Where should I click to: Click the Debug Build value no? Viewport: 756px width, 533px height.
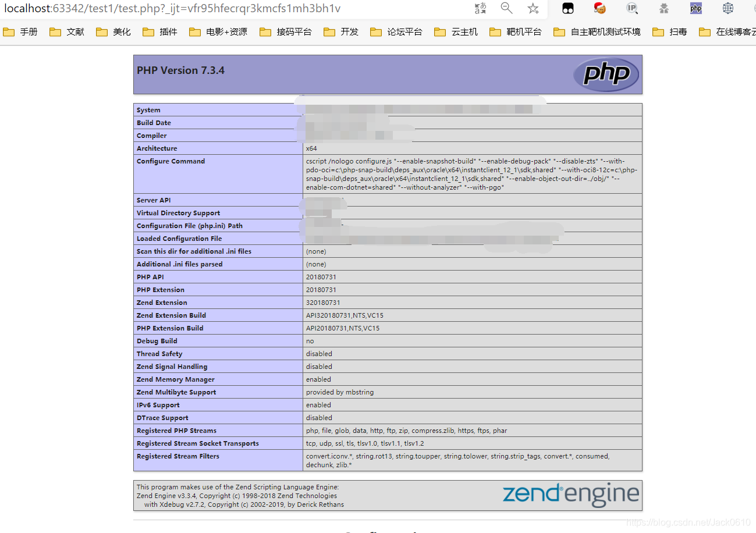[310, 341]
